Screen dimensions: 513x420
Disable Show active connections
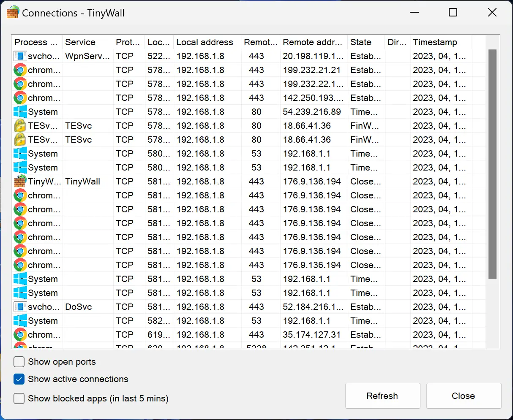(x=19, y=379)
